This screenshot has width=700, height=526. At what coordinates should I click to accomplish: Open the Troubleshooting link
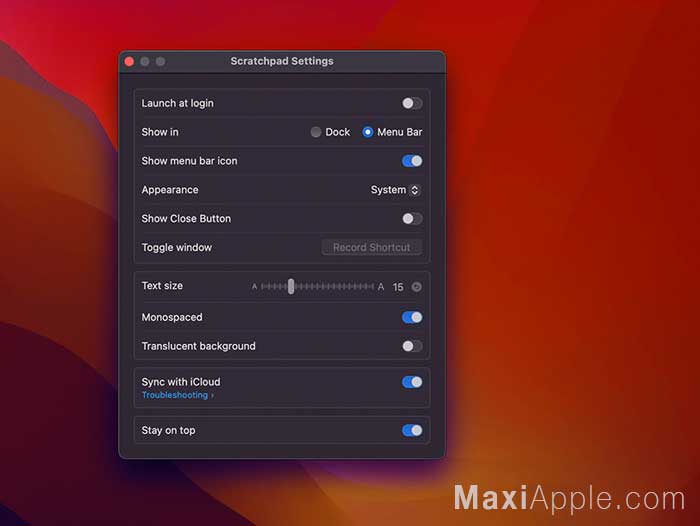point(178,395)
